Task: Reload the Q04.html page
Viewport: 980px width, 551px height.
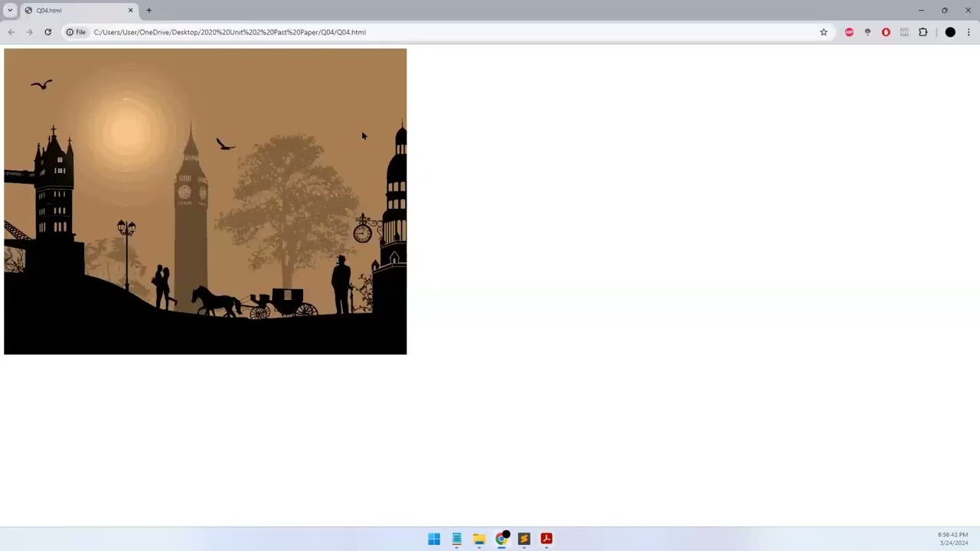Action: point(47,32)
